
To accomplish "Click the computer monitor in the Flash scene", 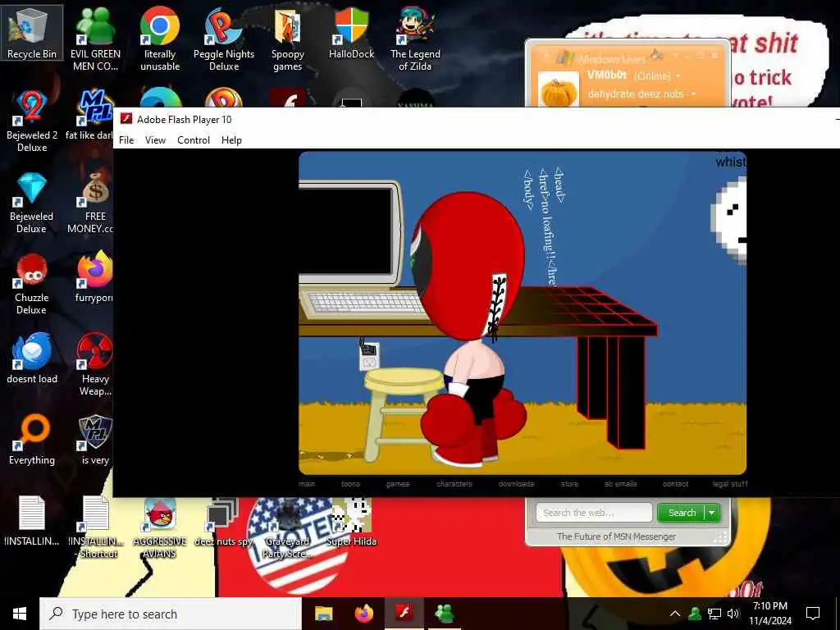I will [x=349, y=232].
